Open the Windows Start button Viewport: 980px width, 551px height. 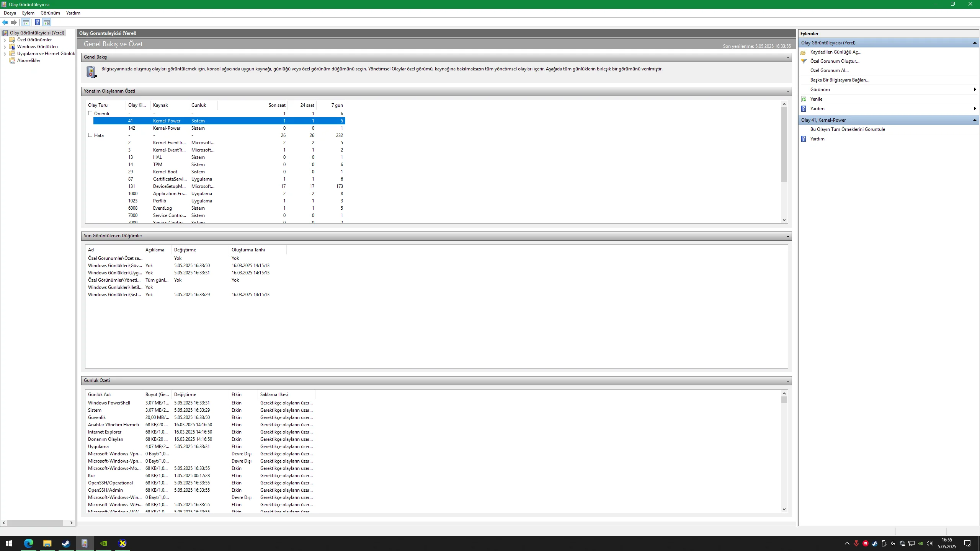9,543
